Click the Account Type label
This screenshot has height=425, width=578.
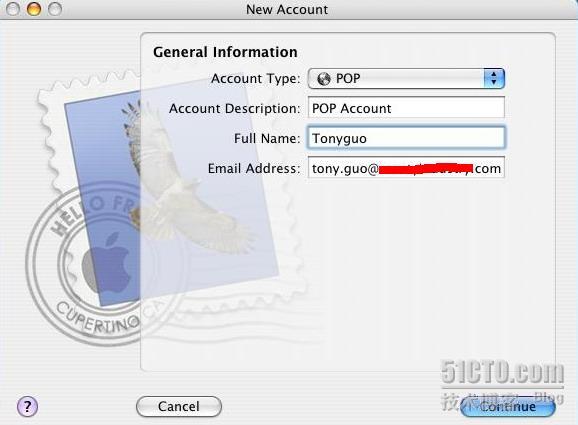255,79
